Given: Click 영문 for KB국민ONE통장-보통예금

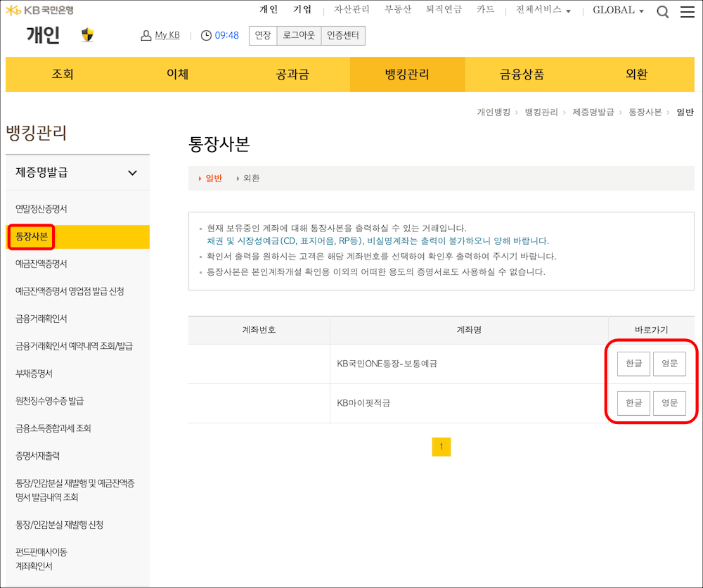Looking at the screenshot, I should [669, 364].
